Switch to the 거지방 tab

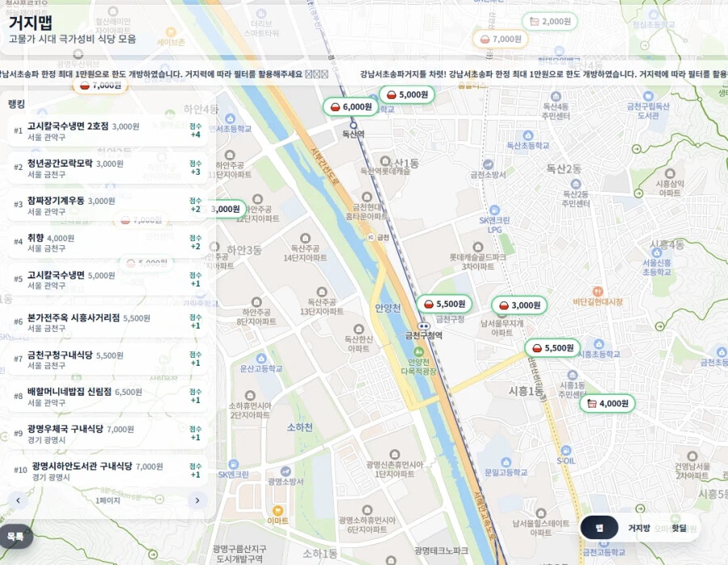(x=638, y=528)
